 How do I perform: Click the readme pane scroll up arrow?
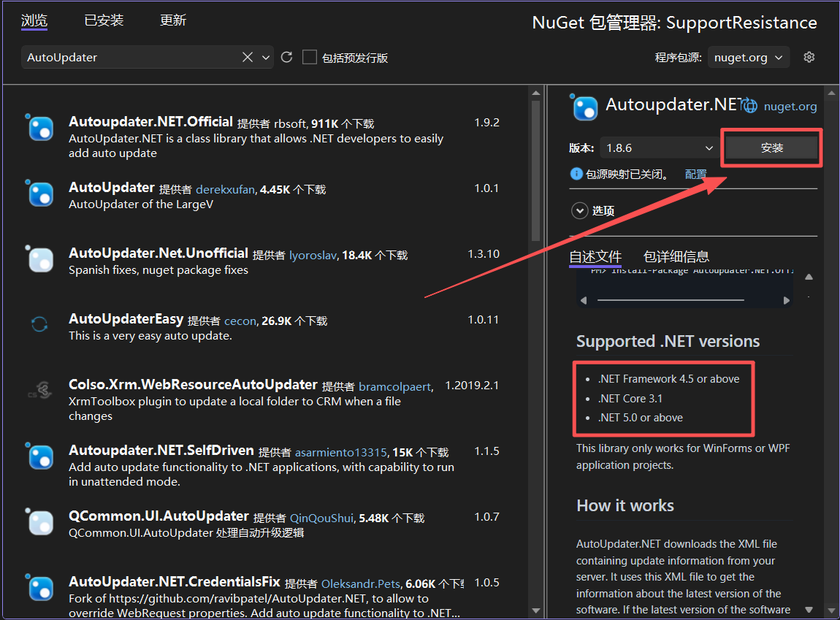point(809,277)
